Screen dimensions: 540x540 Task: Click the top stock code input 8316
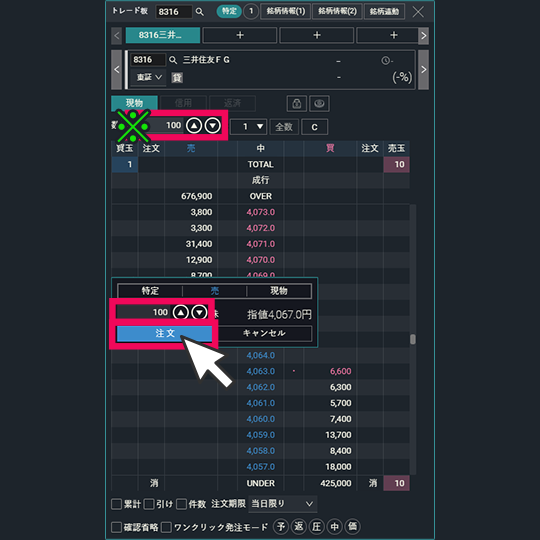pos(173,12)
